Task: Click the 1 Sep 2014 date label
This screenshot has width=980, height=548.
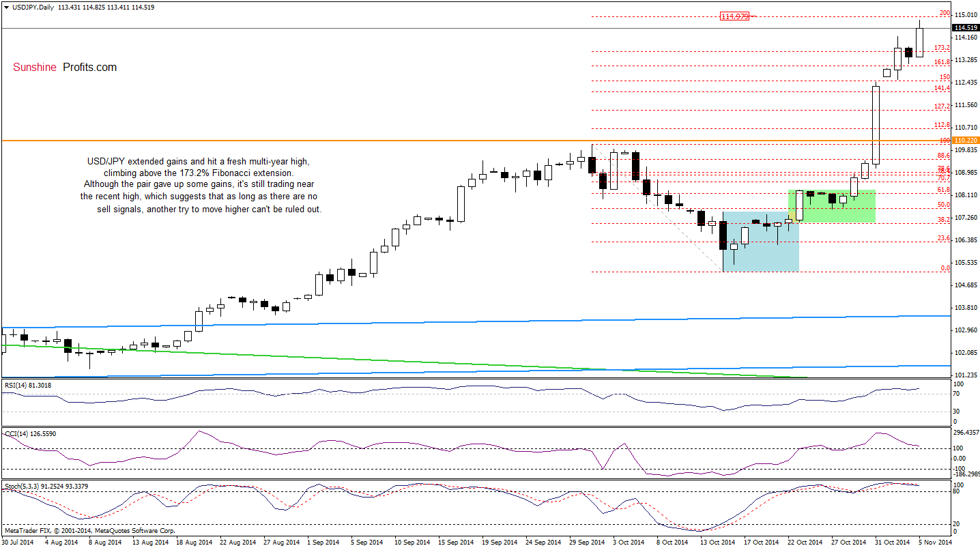Action: [323, 542]
